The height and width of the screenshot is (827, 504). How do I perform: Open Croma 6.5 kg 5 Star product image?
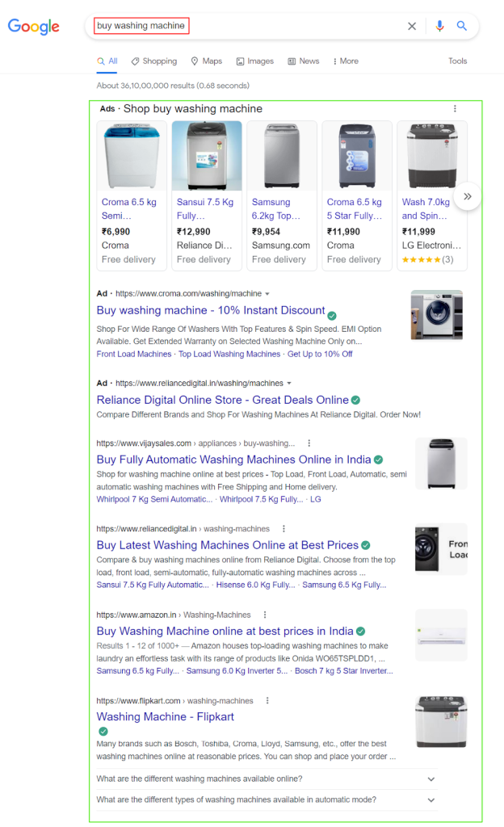coord(357,156)
